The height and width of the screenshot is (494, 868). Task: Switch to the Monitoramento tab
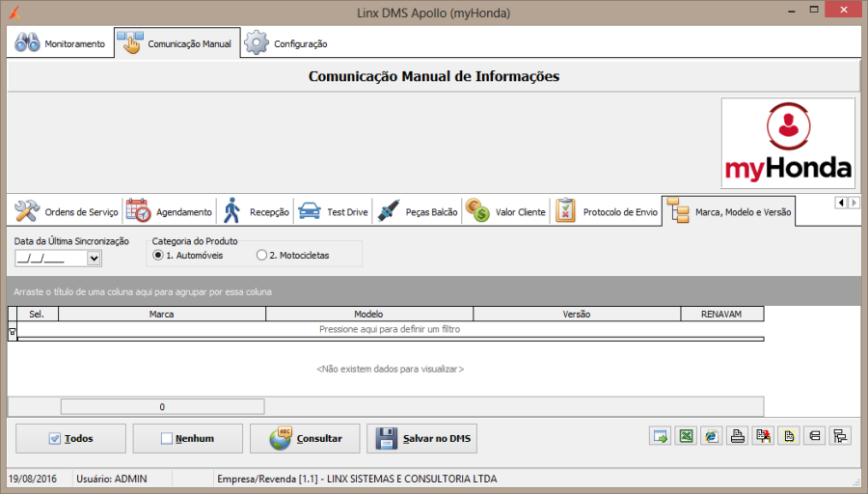tap(61, 43)
